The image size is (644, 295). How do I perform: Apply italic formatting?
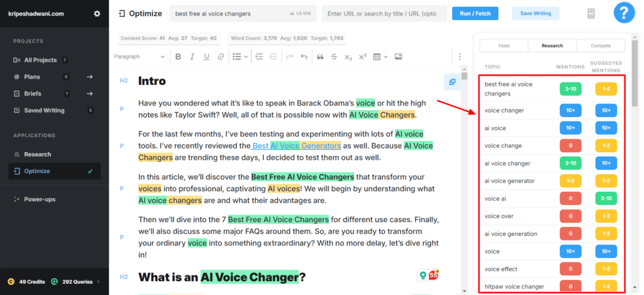pos(192,57)
